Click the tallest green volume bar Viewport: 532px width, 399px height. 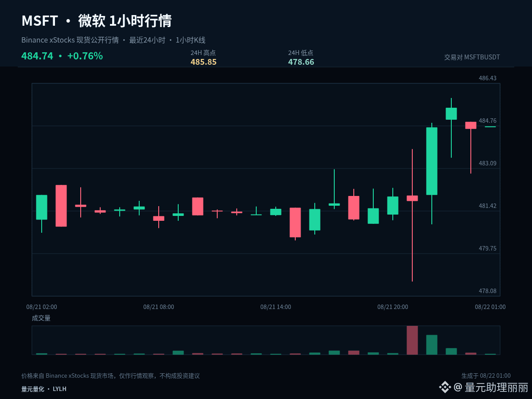click(432, 344)
